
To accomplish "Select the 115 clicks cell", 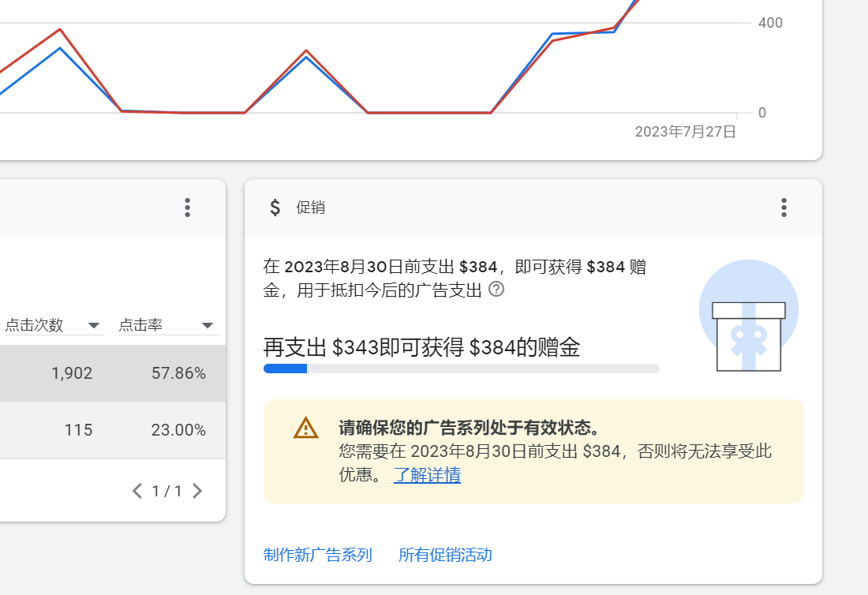I will tap(78, 430).
